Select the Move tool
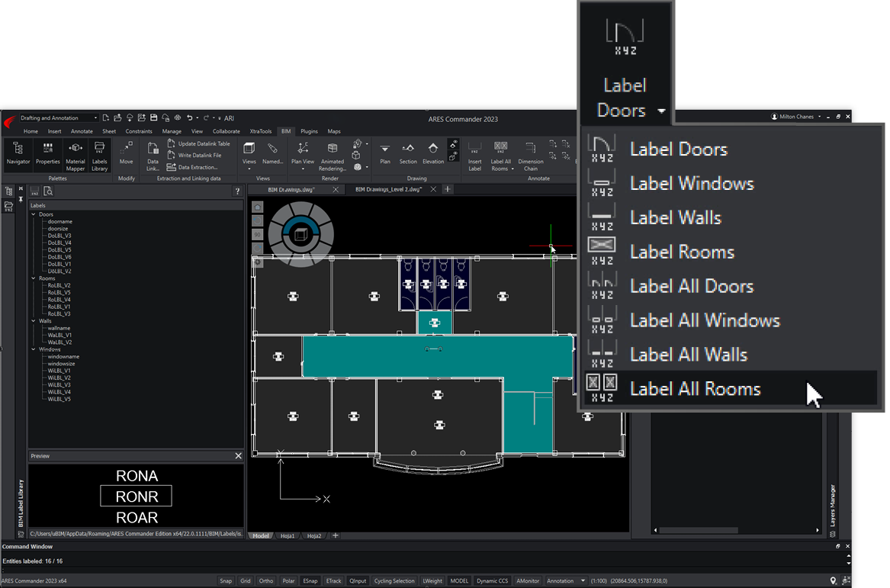This screenshot has width=890, height=588. tap(126, 154)
